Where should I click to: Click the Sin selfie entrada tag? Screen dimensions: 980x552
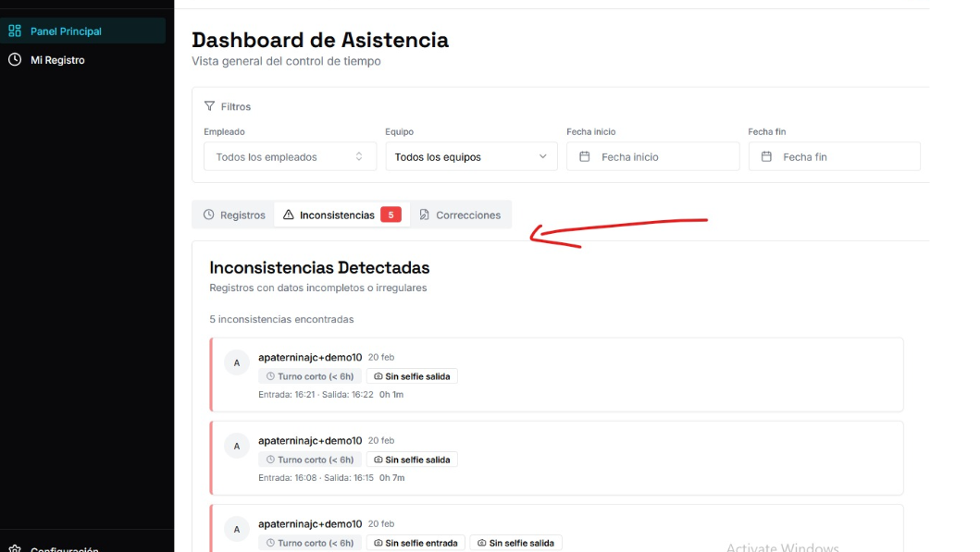(x=415, y=543)
